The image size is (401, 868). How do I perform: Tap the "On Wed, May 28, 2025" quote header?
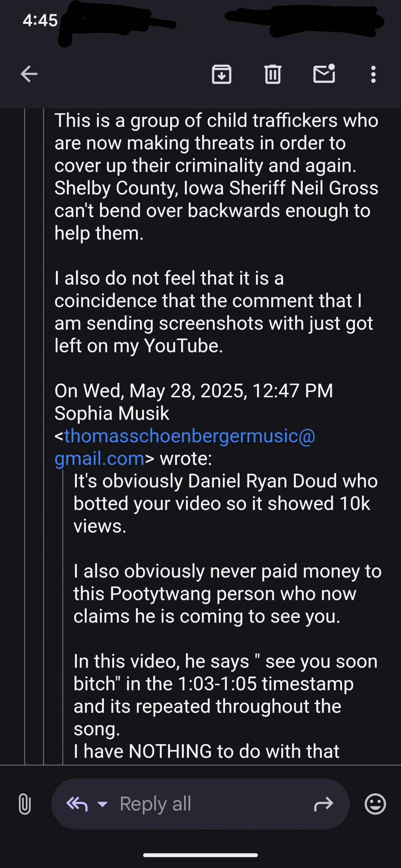pos(193,391)
